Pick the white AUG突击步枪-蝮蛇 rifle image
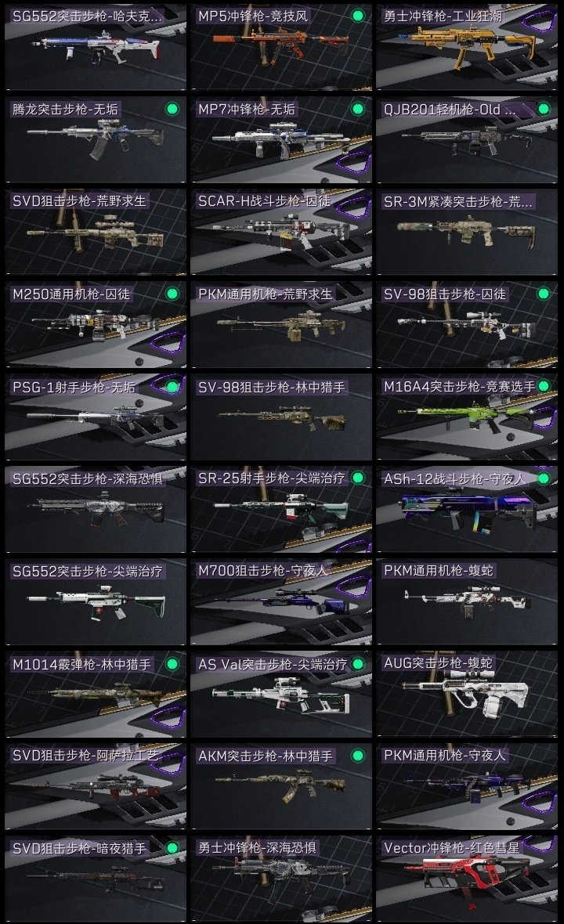The width and height of the screenshot is (564, 924). pos(467,697)
